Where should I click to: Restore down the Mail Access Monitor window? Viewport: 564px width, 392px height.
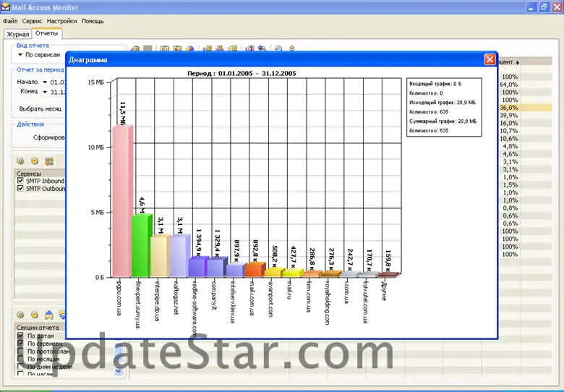(544, 7)
